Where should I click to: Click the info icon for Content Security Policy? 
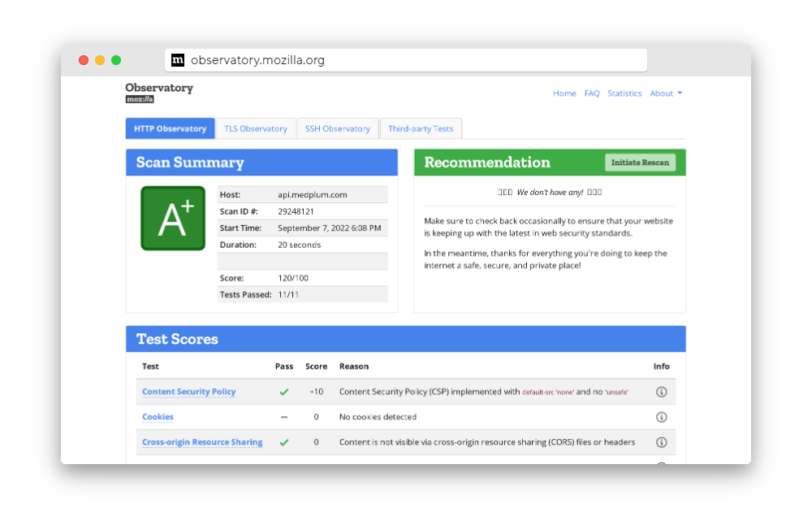coord(661,392)
